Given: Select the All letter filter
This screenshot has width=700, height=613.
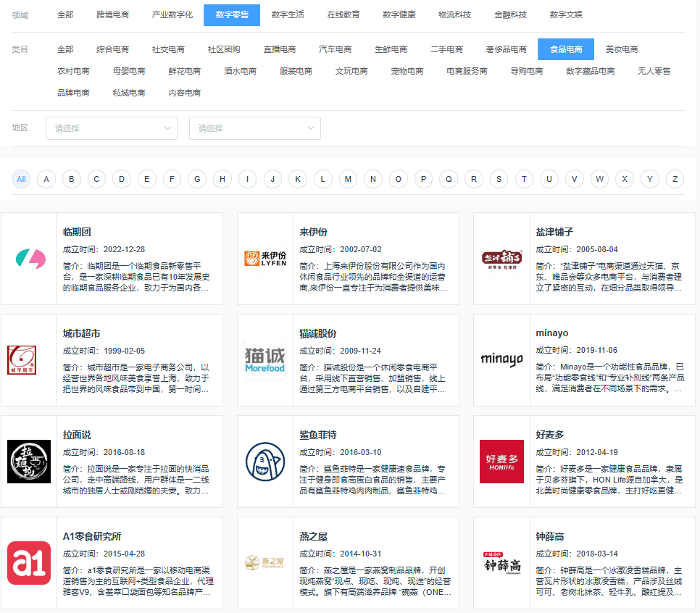Looking at the screenshot, I should point(22,179).
